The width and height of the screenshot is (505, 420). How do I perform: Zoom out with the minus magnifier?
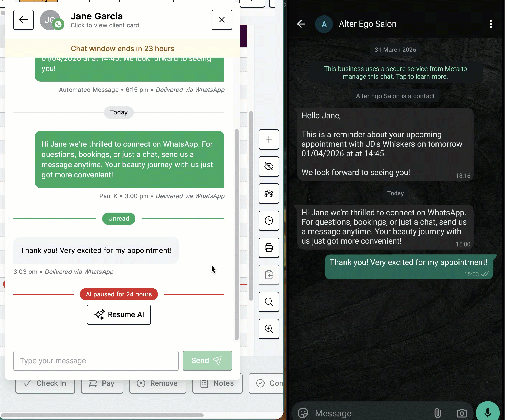pyautogui.click(x=269, y=302)
